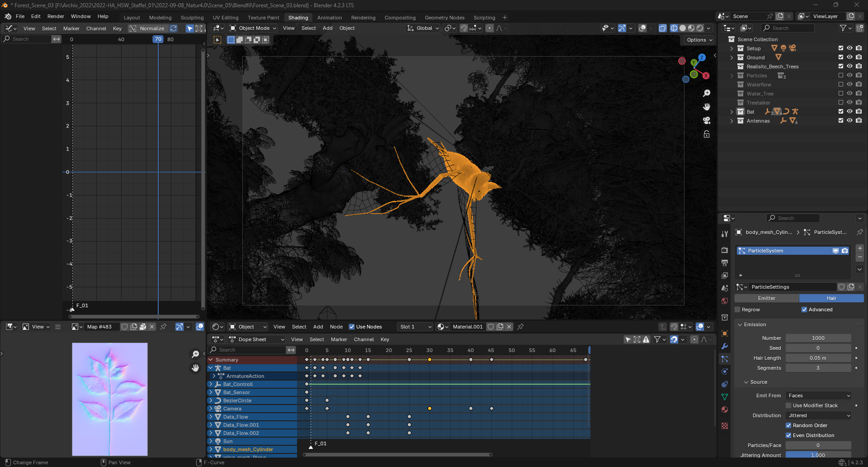Select the Hair particle type button
Image resolution: width=868 pixels, height=467 pixels.
(831, 298)
